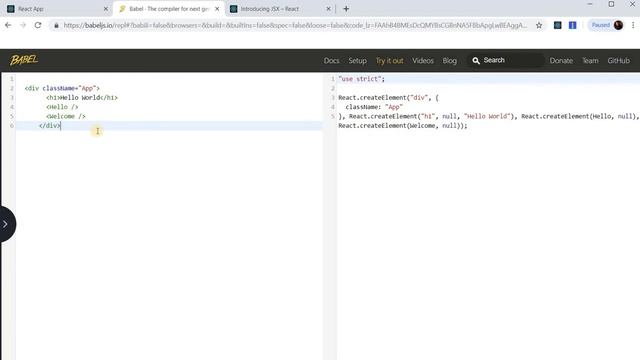Image resolution: width=640 pixels, height=360 pixels.
Task: Maximize the browser window
Action: pyautogui.click(x=611, y=4)
